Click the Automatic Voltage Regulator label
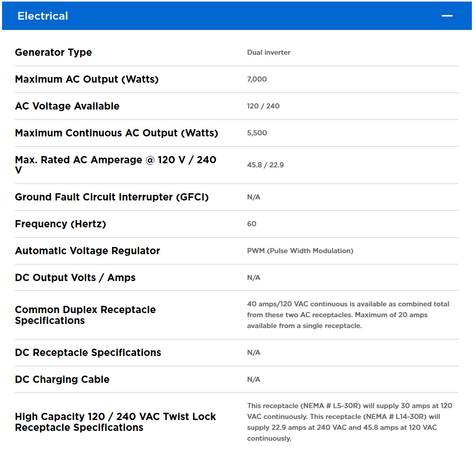The height and width of the screenshot is (450, 476). (87, 251)
